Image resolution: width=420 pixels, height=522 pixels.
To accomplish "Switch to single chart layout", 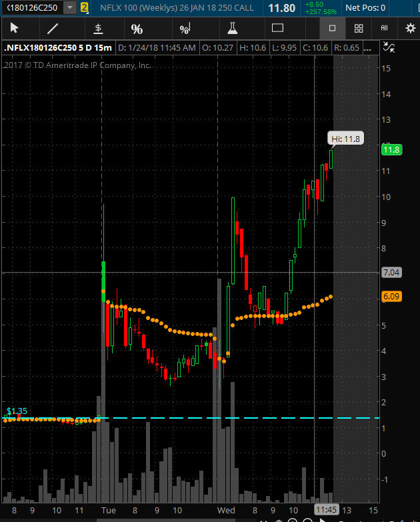I will pos(332,28).
